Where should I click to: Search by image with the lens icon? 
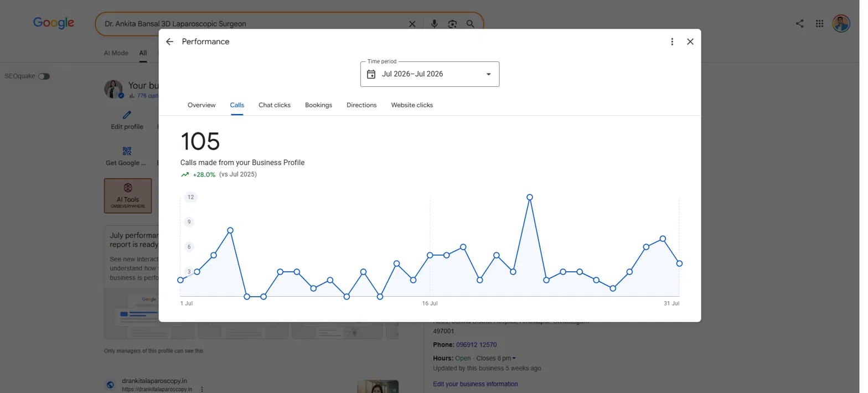point(452,24)
